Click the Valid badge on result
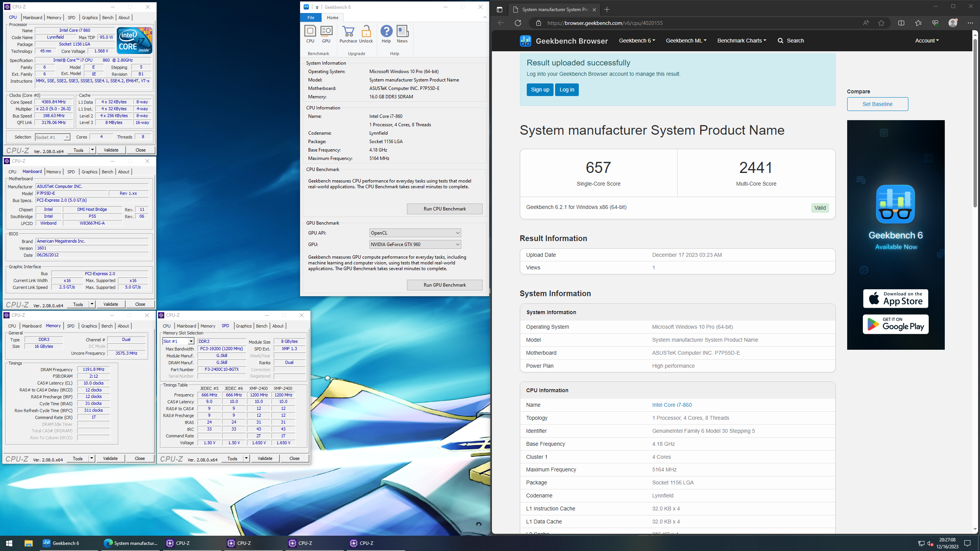 coord(820,208)
